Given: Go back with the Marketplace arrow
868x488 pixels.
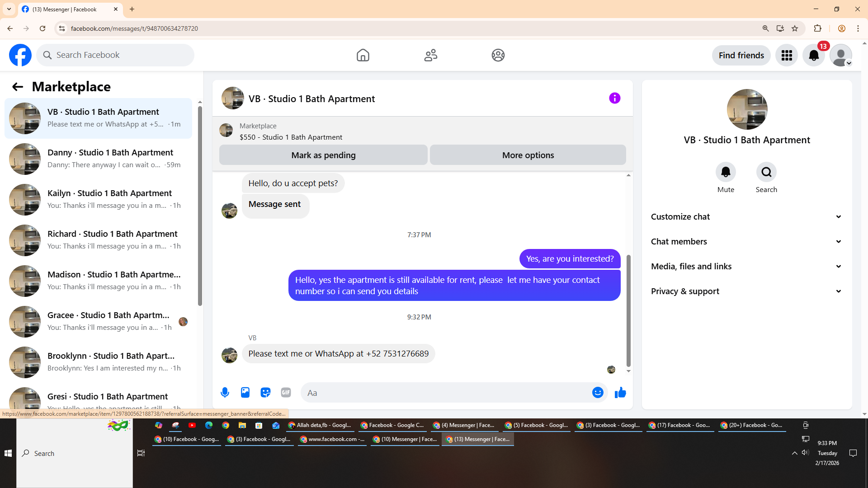Looking at the screenshot, I should (18, 87).
